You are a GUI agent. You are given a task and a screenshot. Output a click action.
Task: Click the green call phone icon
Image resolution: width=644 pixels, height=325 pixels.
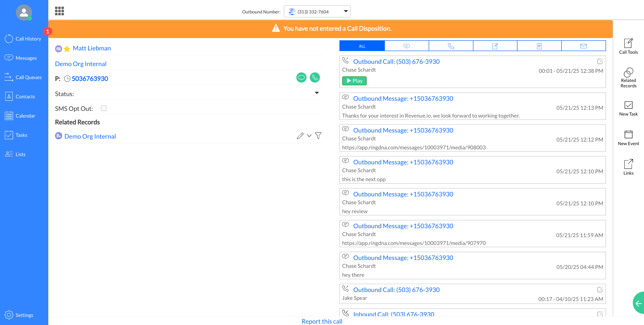point(315,78)
